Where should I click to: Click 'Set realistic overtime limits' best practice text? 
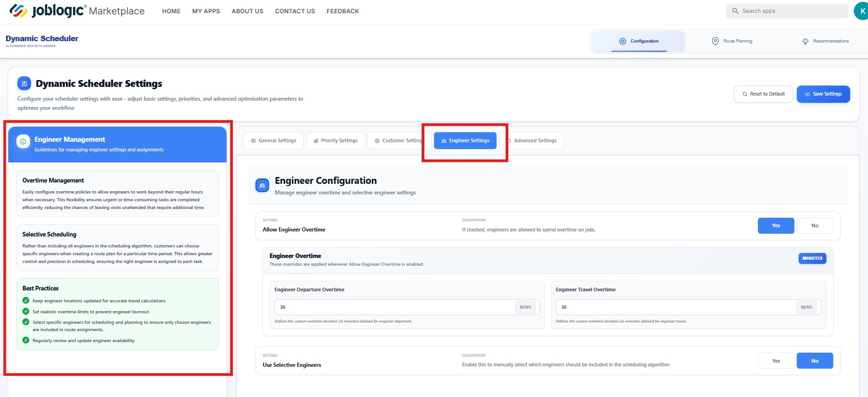coord(91,312)
